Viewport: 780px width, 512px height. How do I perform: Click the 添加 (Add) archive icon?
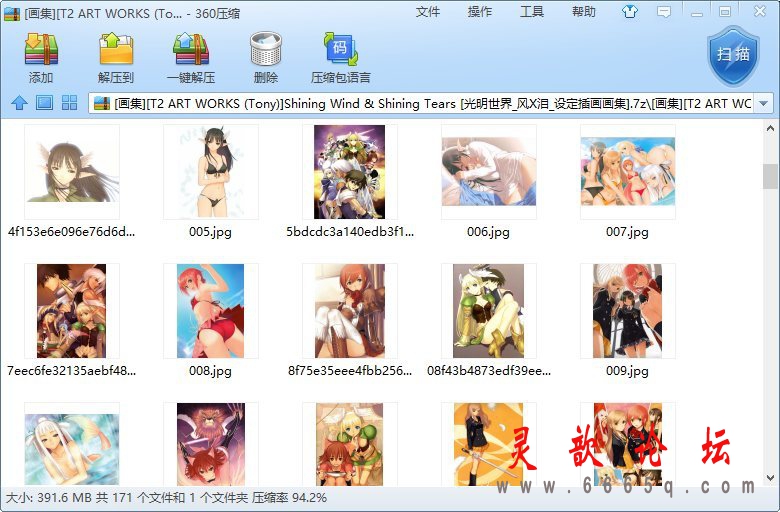[41, 50]
